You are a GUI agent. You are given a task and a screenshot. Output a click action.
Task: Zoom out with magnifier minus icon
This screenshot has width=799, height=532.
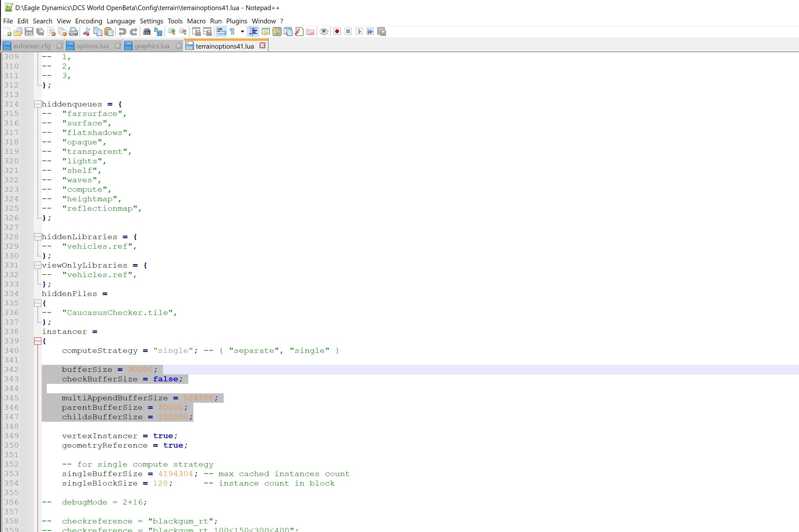(183, 32)
